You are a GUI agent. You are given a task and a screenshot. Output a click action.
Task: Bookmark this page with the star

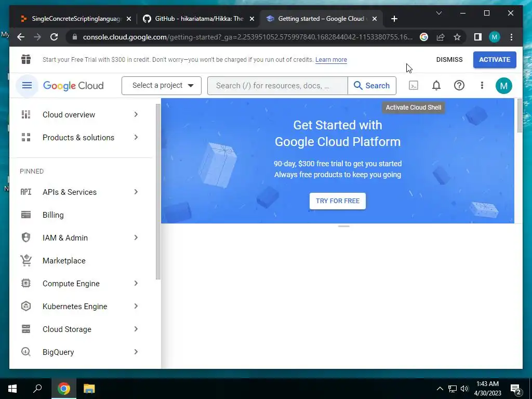coord(457,37)
